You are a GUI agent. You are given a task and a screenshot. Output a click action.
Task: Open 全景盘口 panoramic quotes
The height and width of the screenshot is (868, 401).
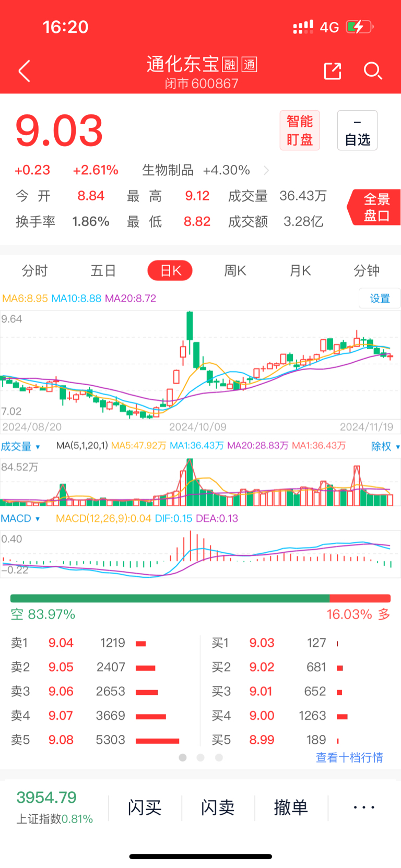click(375, 207)
